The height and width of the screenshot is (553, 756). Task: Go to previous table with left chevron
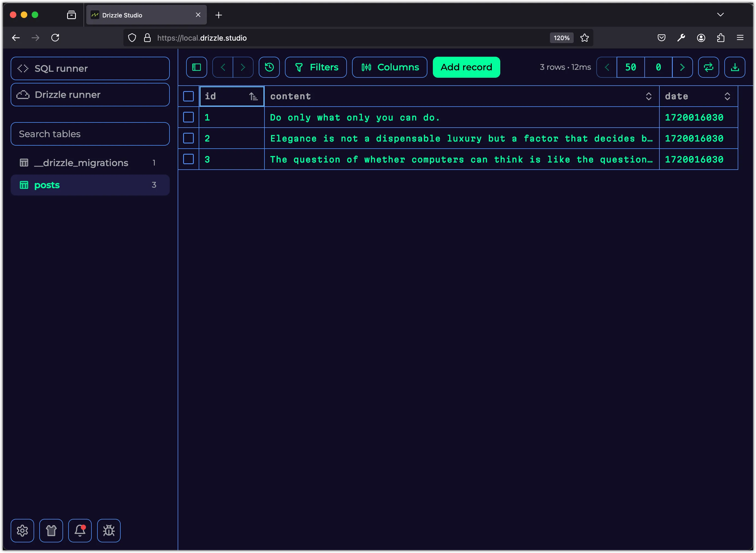point(223,67)
